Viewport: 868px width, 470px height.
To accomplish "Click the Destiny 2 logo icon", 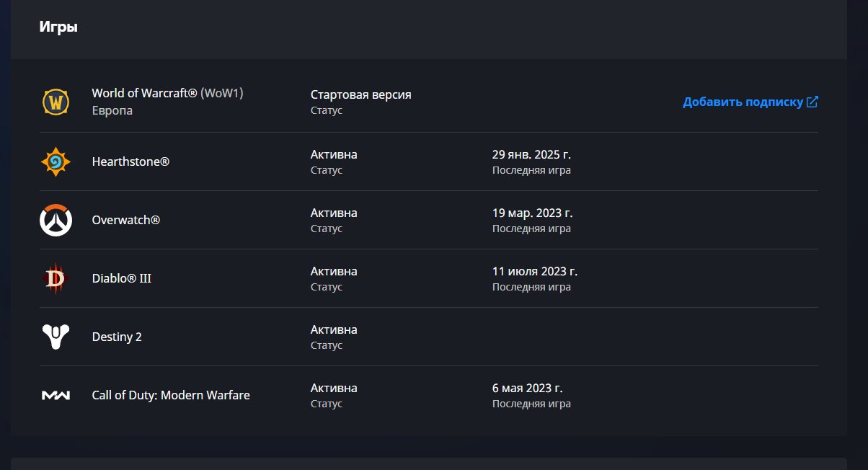I will click(x=56, y=337).
